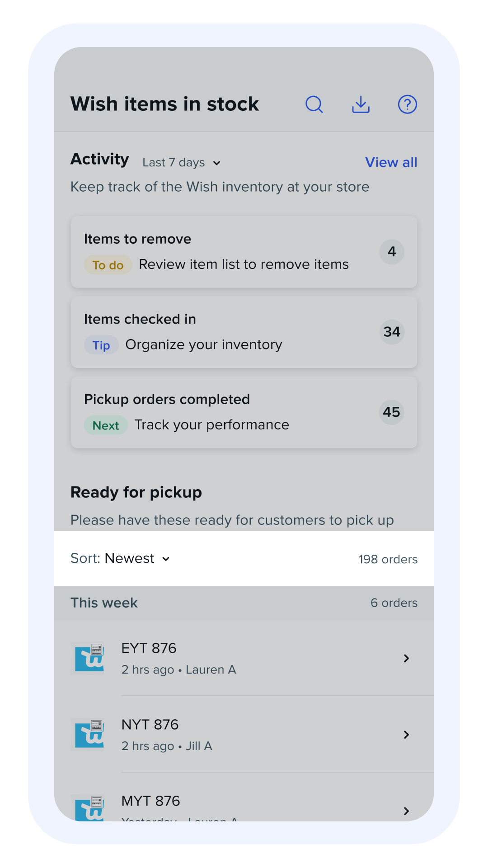Open the Sort: Newest dropdown

(x=121, y=559)
